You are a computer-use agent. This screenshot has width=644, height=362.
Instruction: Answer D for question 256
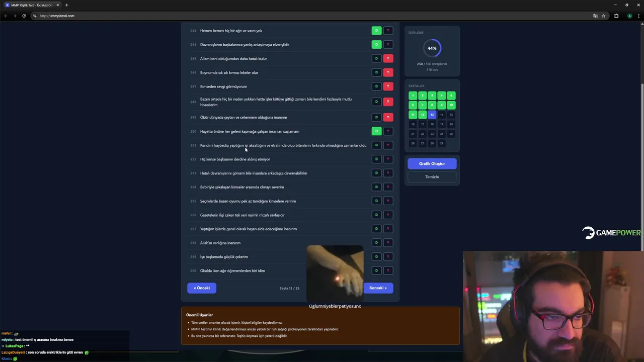click(376, 215)
